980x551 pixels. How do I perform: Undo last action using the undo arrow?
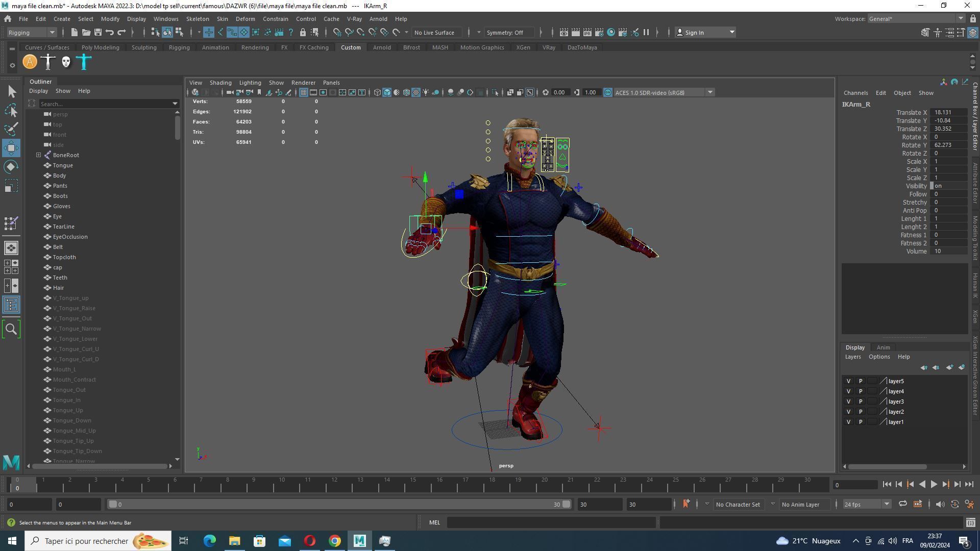point(109,33)
